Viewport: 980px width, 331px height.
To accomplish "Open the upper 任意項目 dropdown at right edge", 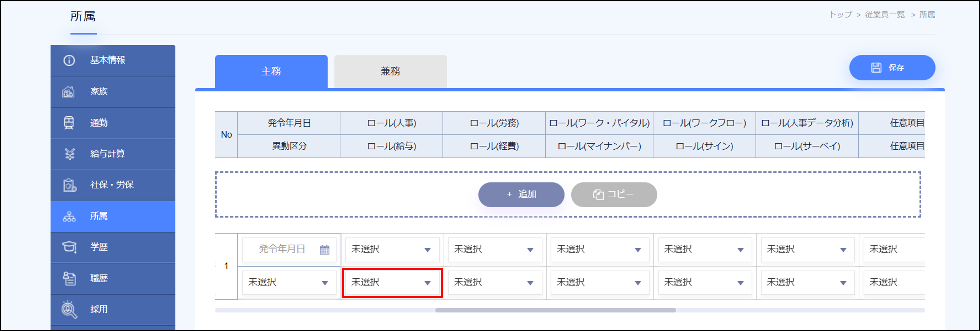I will click(x=894, y=250).
